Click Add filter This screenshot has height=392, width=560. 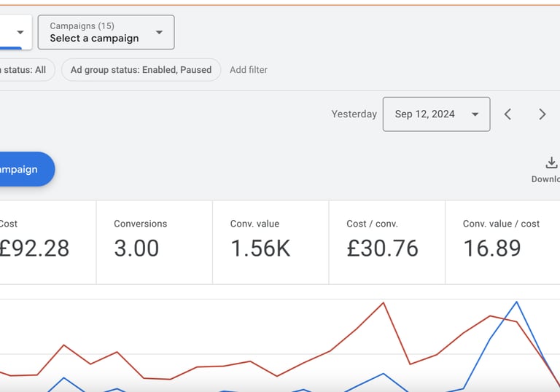click(249, 70)
